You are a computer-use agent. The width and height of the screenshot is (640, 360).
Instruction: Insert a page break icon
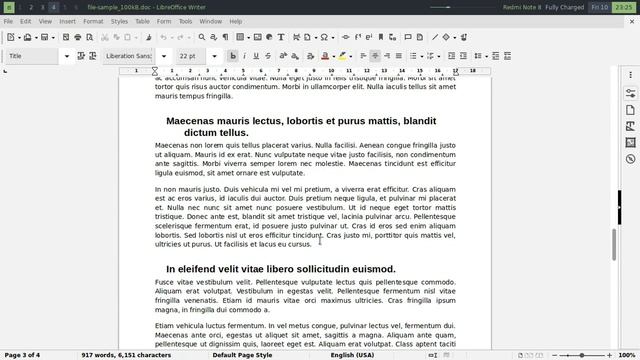[x=296, y=37]
